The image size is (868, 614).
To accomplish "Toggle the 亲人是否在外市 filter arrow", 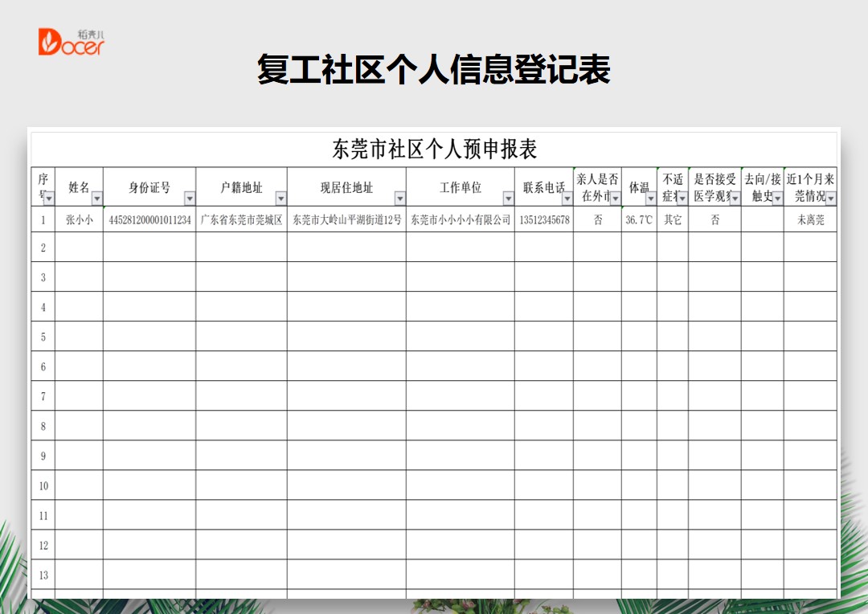I will point(615,197).
